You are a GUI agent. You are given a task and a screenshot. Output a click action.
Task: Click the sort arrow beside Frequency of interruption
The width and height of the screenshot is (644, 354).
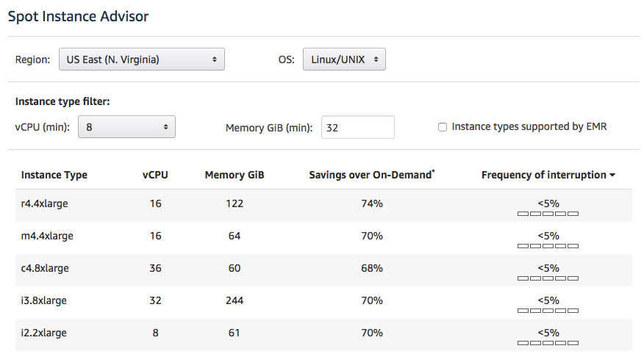click(612, 175)
